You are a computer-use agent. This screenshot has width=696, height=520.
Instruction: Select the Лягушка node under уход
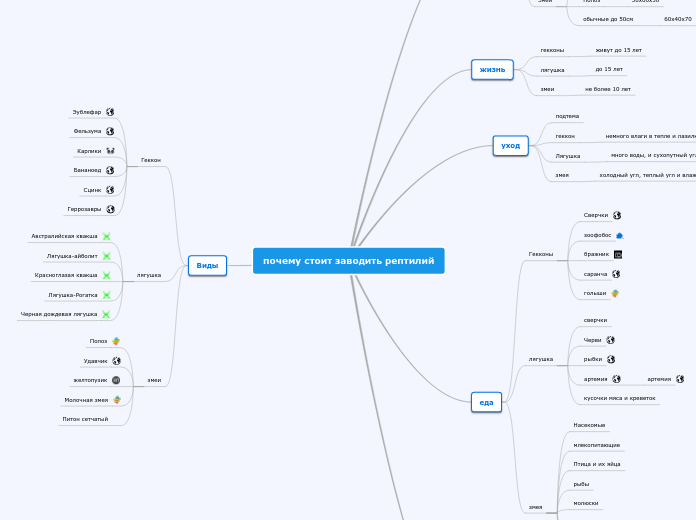click(x=568, y=156)
